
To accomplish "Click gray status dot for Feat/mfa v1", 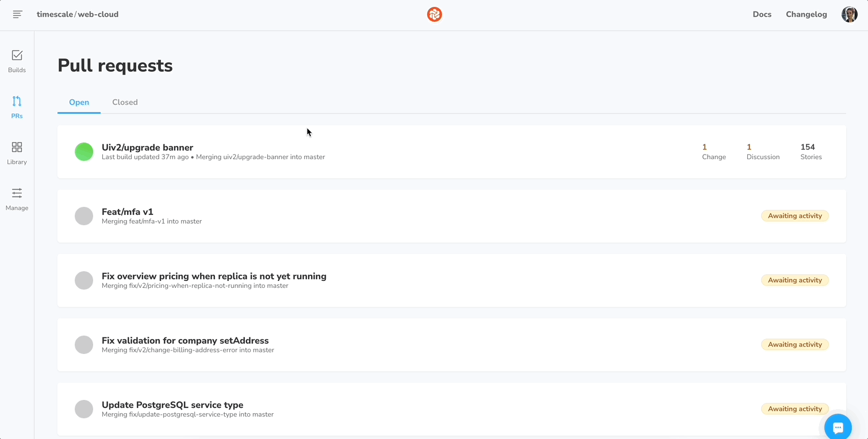I will 84,216.
